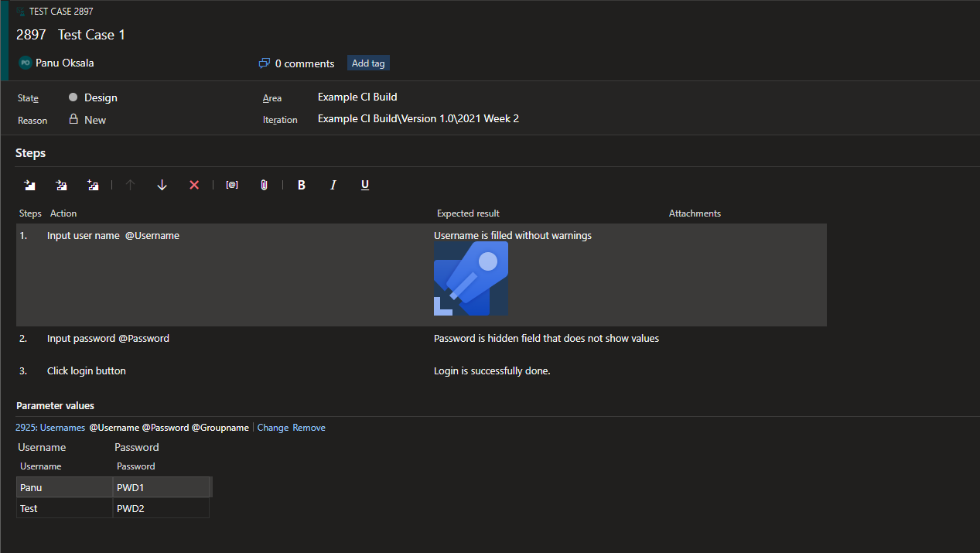Click the Remove link for shared parameters
Viewport: 980px width, 553px height.
(x=309, y=428)
